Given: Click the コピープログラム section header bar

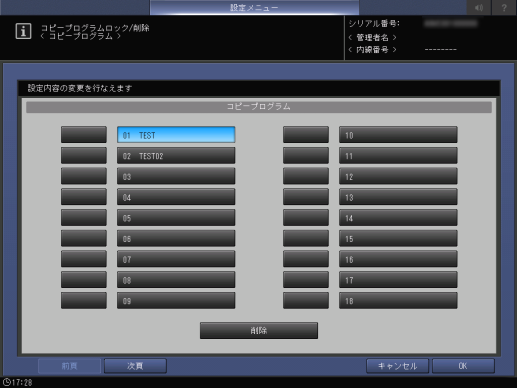Looking at the screenshot, I should [259, 107].
